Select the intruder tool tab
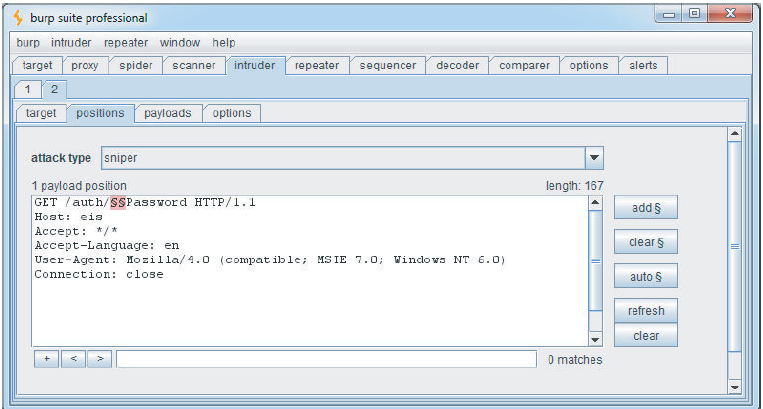Image resolution: width=763 pixels, height=409 pixels. (254, 65)
